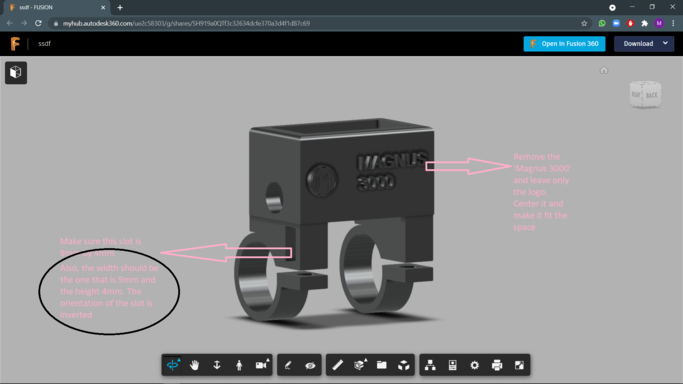
Task: Open the Model Browser tree panel
Action: tap(430, 365)
